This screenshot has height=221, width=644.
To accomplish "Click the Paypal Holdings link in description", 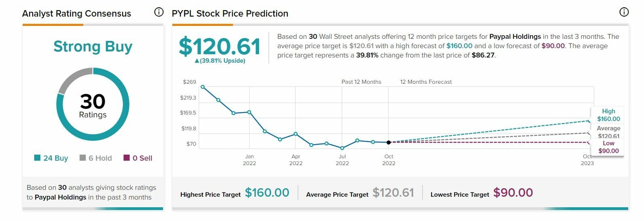I will click(515, 36).
